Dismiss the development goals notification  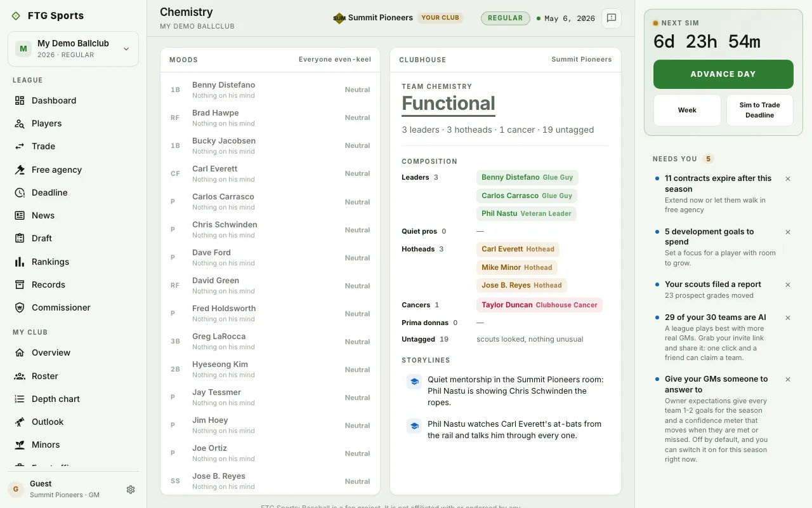(788, 232)
